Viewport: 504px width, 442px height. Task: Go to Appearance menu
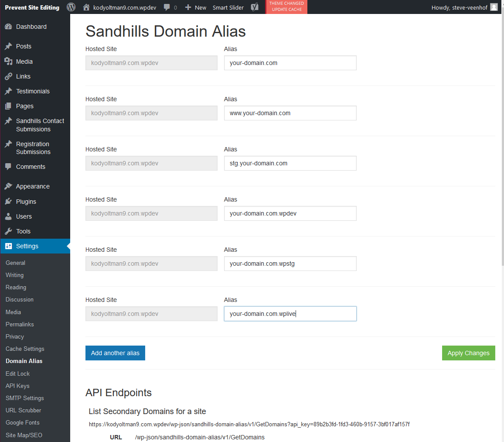pos(35,186)
